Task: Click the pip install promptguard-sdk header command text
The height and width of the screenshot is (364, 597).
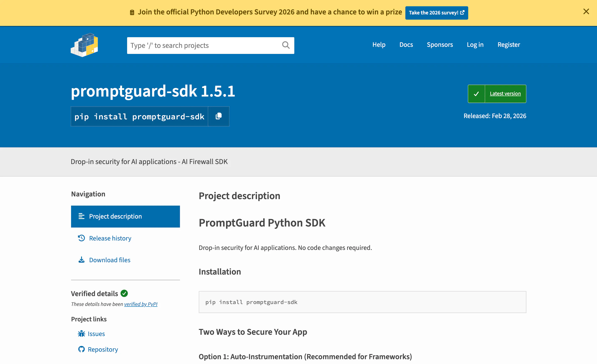Action: pos(139,116)
